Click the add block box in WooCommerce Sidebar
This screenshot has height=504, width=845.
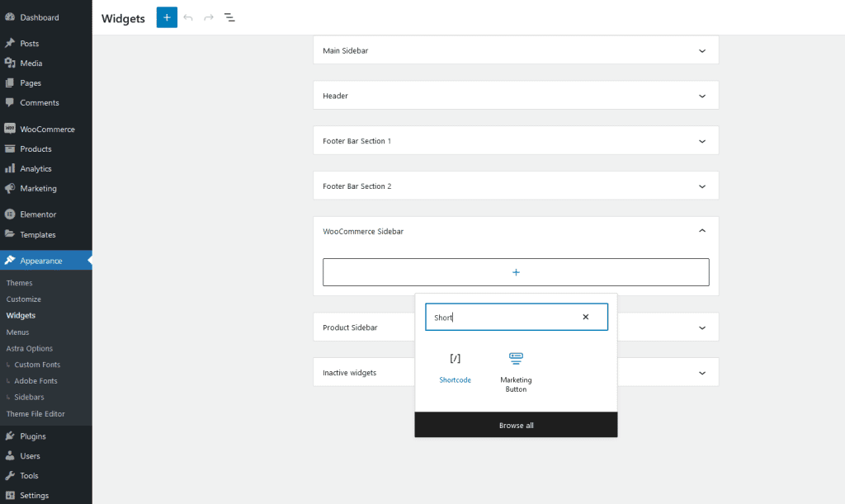coord(516,272)
